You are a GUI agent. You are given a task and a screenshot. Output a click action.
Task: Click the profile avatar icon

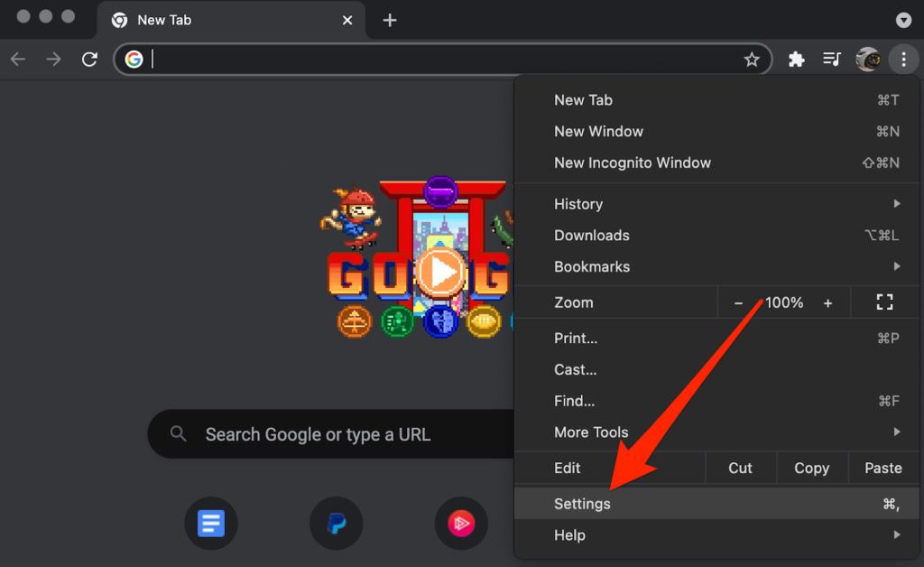pos(868,59)
